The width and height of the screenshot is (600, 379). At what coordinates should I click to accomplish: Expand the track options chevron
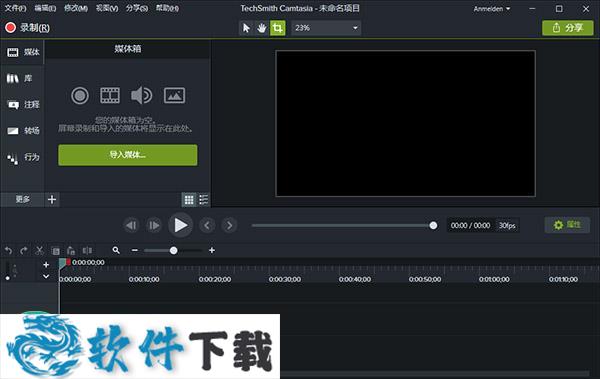pos(46,276)
